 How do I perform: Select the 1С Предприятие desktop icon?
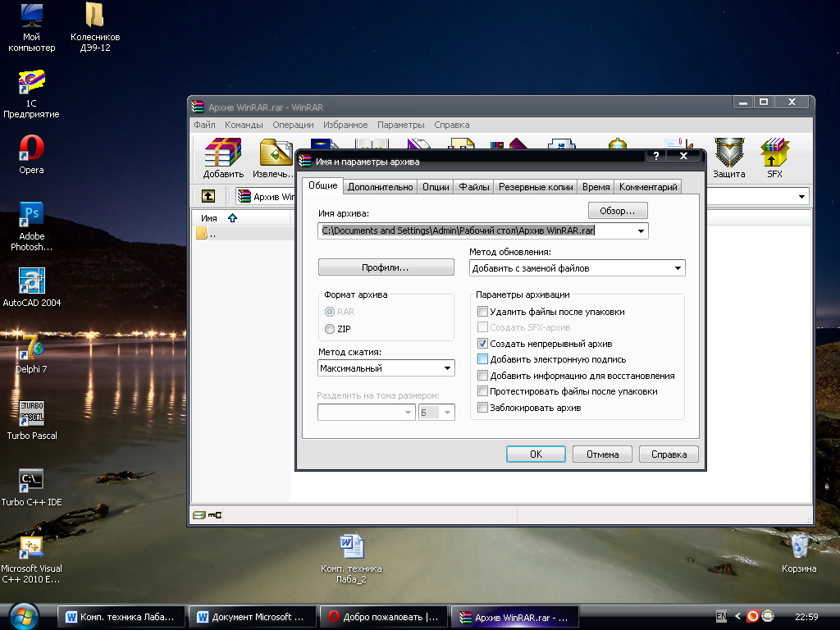pos(32,94)
